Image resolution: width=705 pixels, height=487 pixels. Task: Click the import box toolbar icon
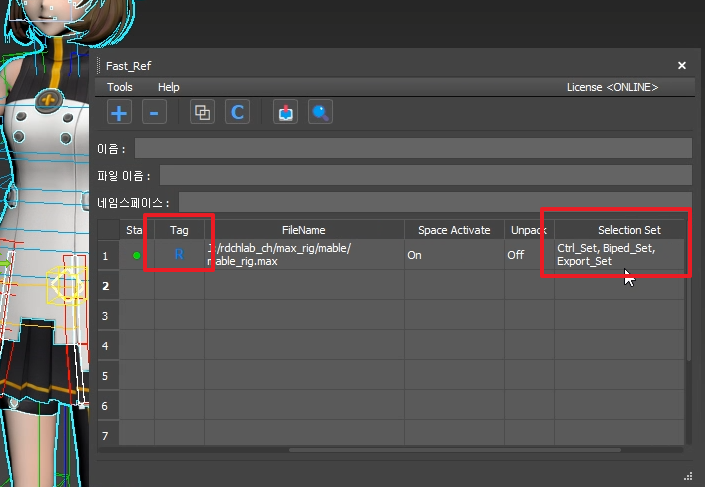point(287,113)
